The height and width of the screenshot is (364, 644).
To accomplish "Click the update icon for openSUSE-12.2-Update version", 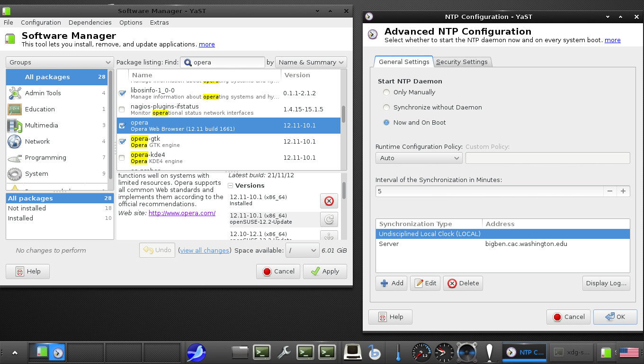I will click(329, 219).
